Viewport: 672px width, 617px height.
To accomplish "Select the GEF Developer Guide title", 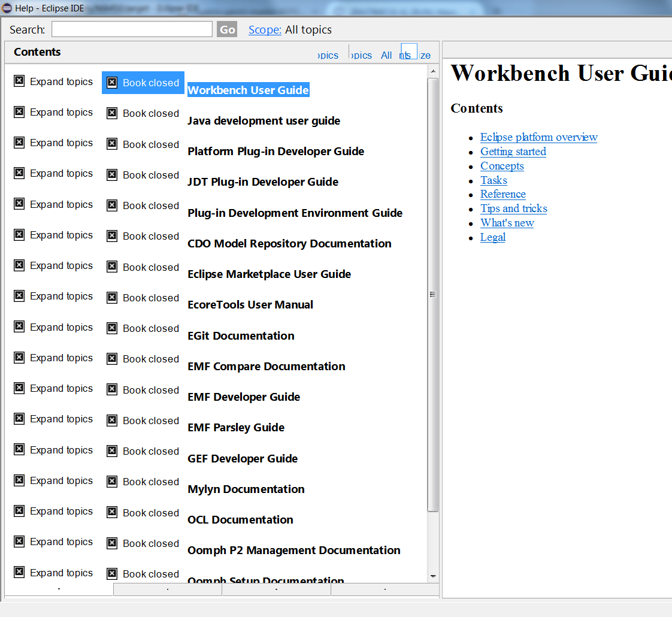I will [243, 459].
